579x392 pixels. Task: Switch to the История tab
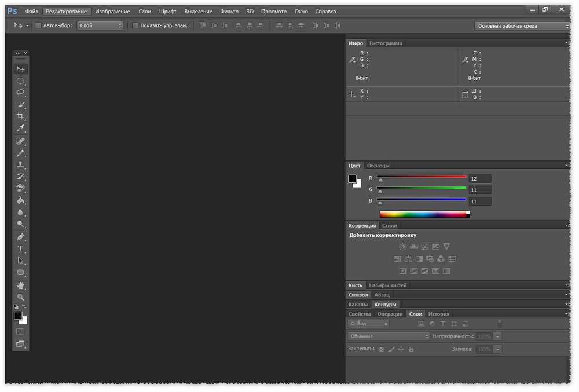coord(438,314)
